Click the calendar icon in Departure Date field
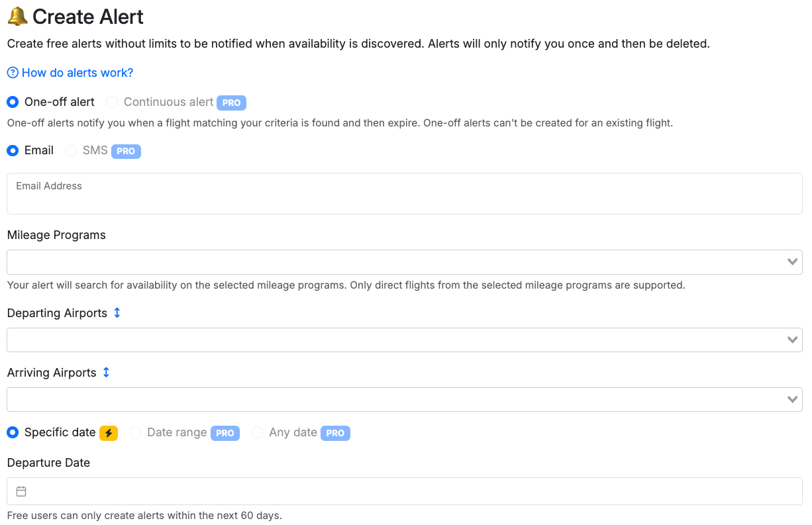 tap(21, 491)
